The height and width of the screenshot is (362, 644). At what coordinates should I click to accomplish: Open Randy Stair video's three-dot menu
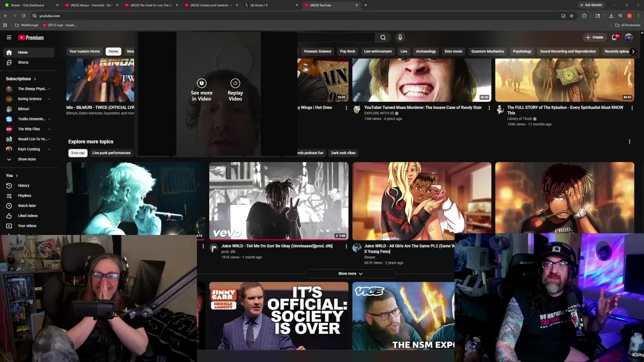[x=489, y=108]
